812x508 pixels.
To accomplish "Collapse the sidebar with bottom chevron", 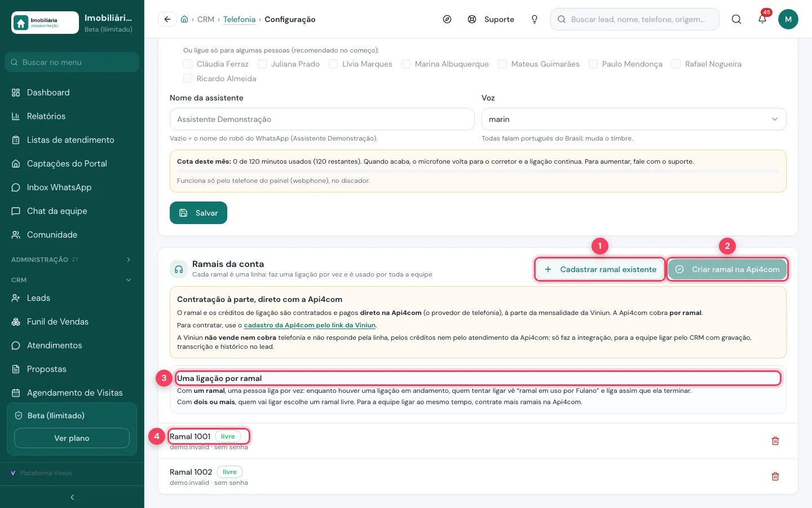I will [72, 497].
